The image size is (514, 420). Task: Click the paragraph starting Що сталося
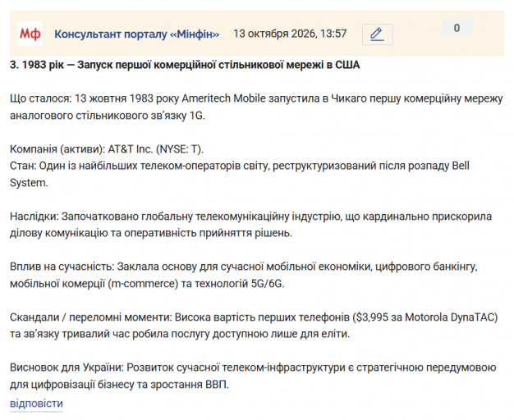click(x=256, y=107)
